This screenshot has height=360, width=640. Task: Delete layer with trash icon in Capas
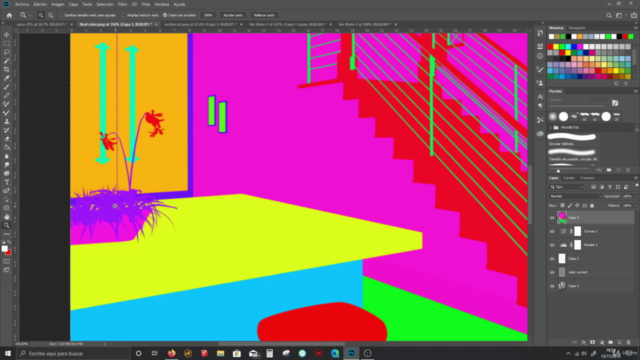(629, 342)
